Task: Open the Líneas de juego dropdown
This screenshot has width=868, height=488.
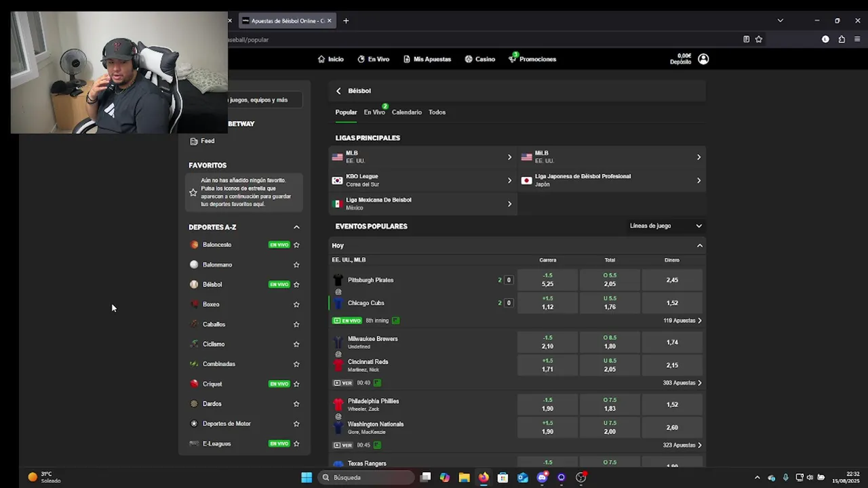Action: pyautogui.click(x=665, y=226)
